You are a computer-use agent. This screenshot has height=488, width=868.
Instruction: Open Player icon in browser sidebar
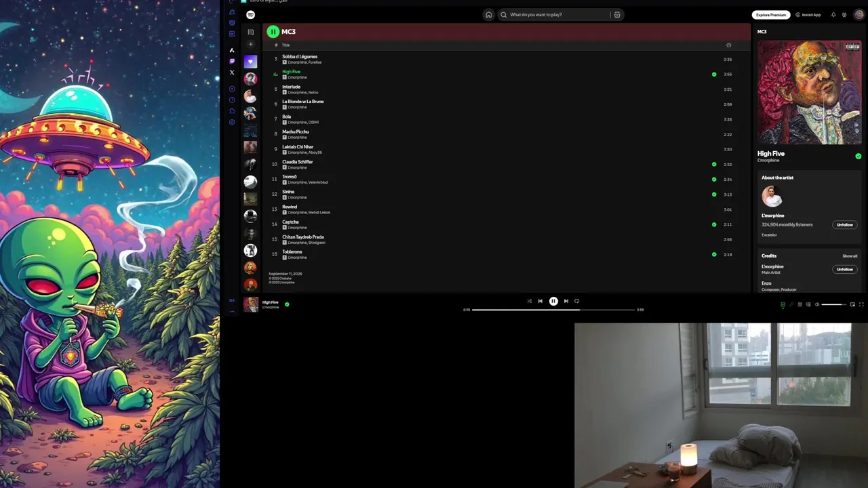(232, 89)
